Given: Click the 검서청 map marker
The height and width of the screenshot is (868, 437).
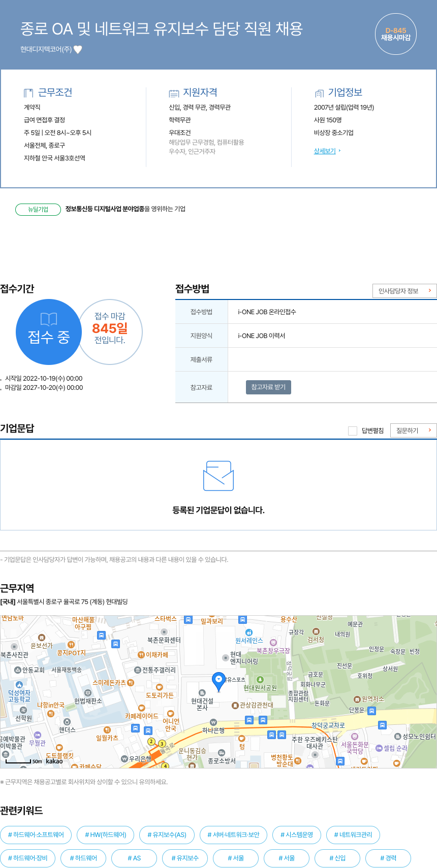Looking at the screenshot, I should click(316, 632).
